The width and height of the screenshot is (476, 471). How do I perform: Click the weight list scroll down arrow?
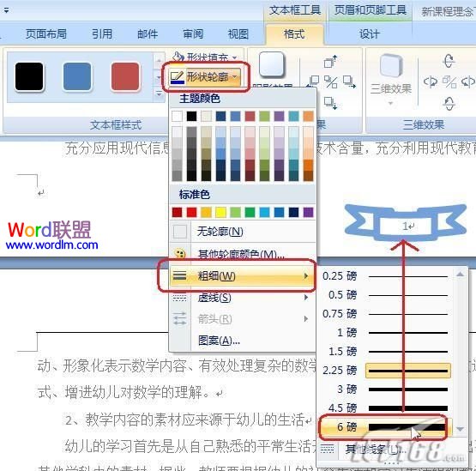461,429
